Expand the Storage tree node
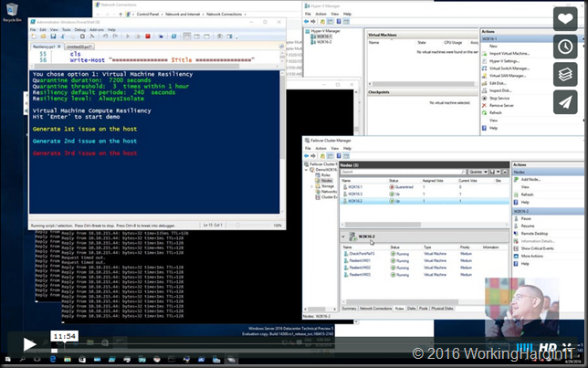The image size is (588, 368). (311, 186)
